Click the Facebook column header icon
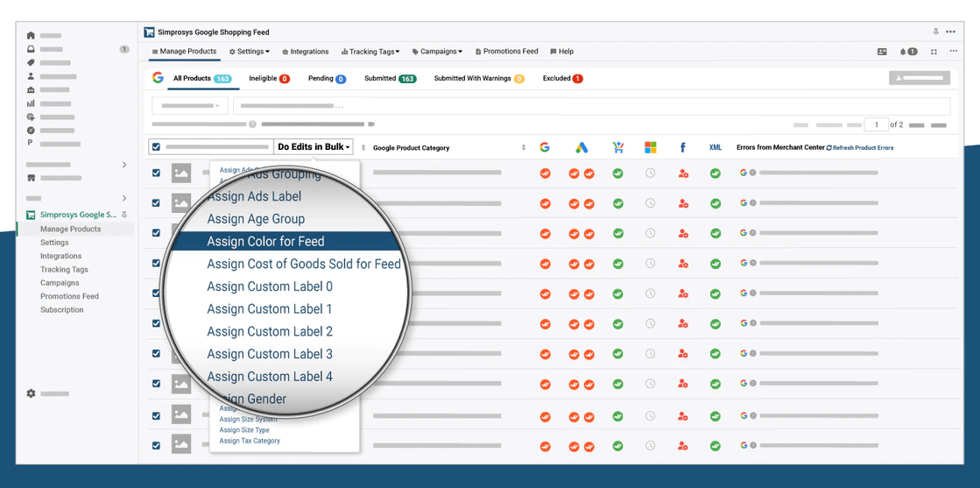The image size is (980, 488). click(682, 148)
